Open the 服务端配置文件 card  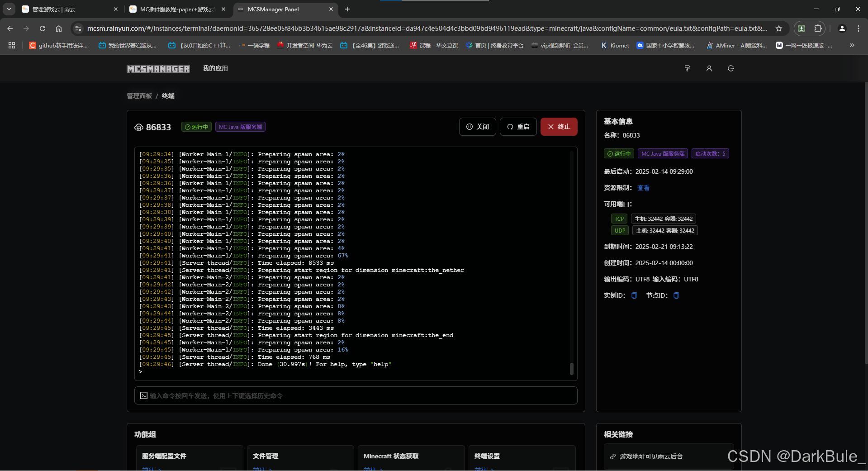click(x=190, y=458)
